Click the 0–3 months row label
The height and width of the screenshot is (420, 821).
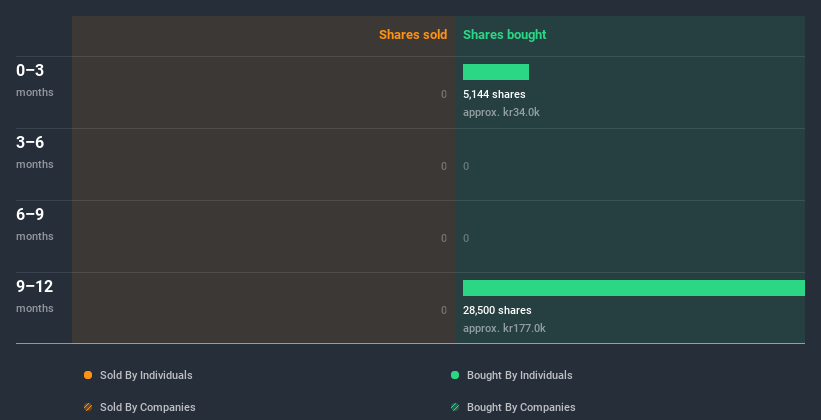[x=35, y=80]
